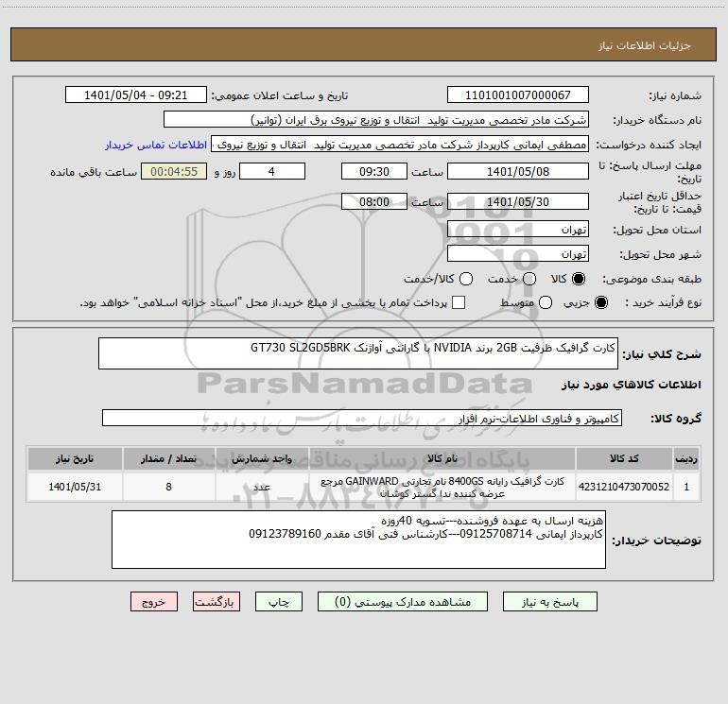Select the کالا radio button
The image size is (728, 704).
[x=579, y=279]
